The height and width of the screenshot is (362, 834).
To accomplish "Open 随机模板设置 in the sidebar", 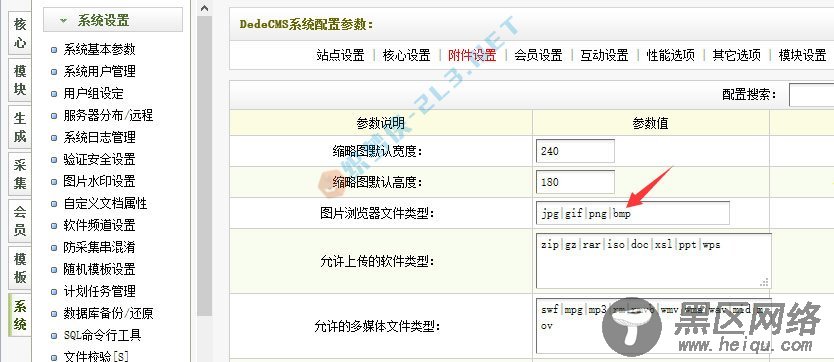I will pos(99,270).
